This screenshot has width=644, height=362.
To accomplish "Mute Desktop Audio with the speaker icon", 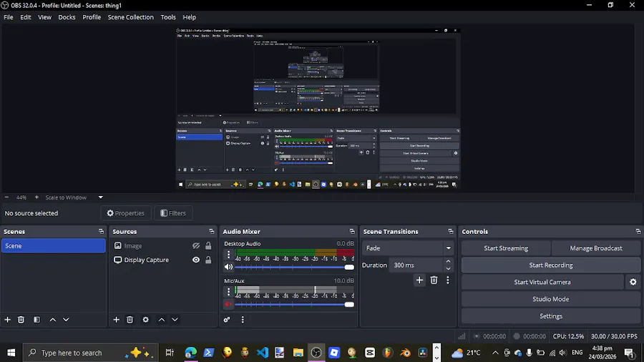I will click(x=228, y=267).
